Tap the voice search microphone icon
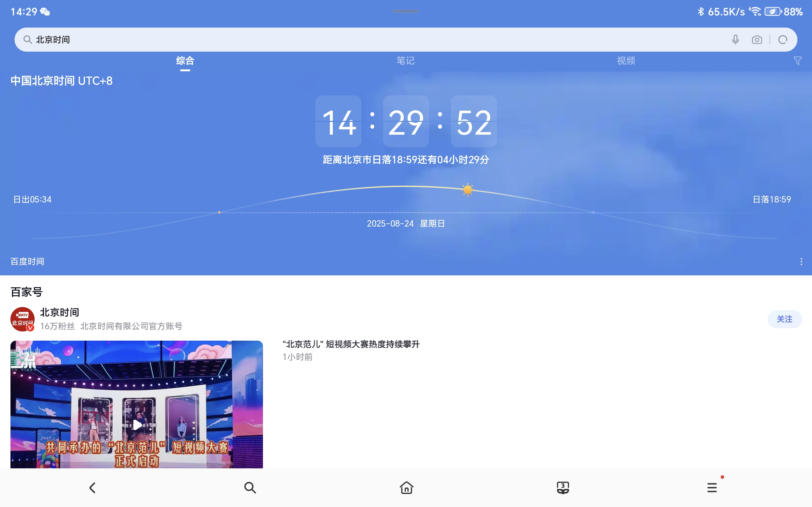This screenshot has width=812, height=507. [735, 40]
